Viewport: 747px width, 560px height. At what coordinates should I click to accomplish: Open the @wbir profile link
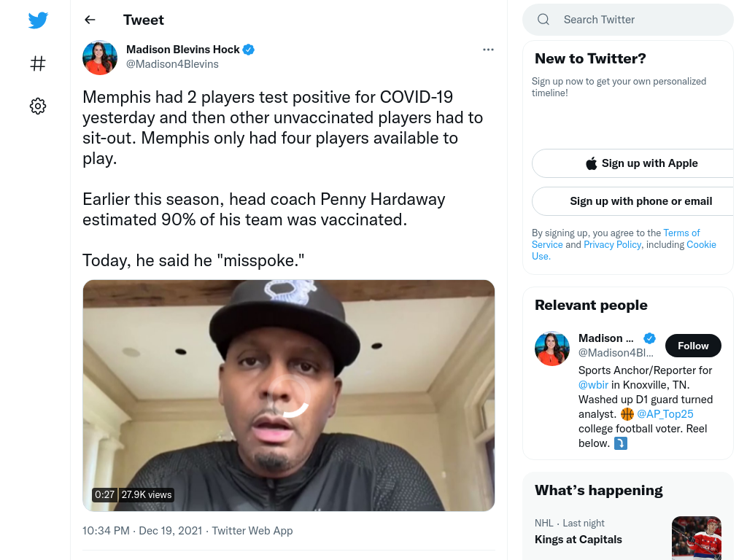(593, 385)
